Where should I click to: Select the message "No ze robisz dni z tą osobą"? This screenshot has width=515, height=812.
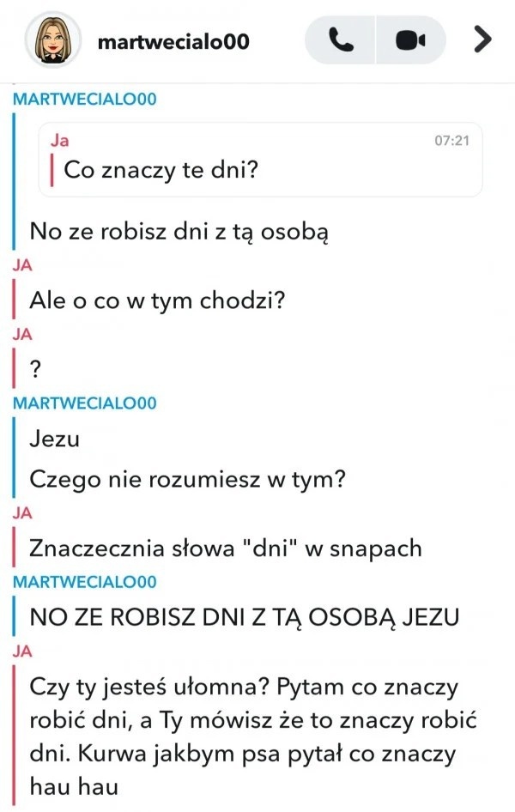(x=179, y=232)
